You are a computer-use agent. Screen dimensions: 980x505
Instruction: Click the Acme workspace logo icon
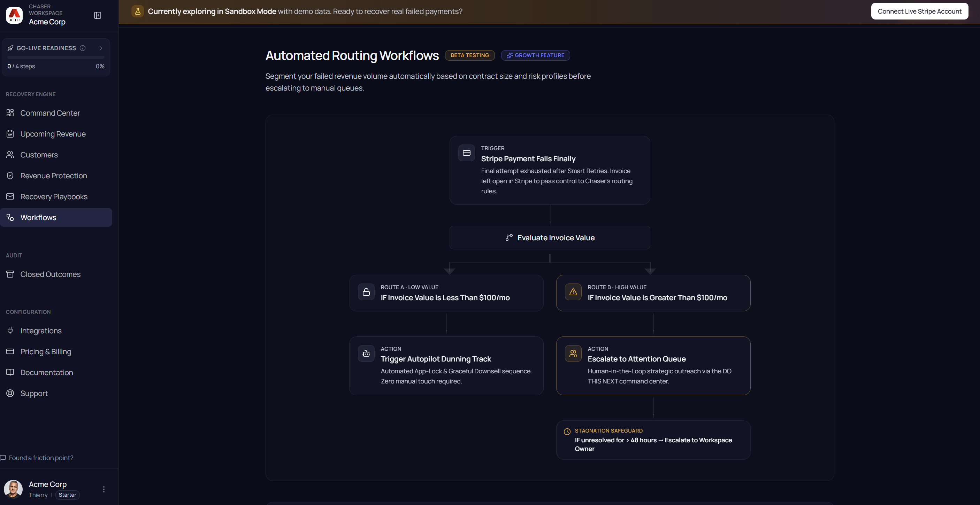(x=14, y=15)
